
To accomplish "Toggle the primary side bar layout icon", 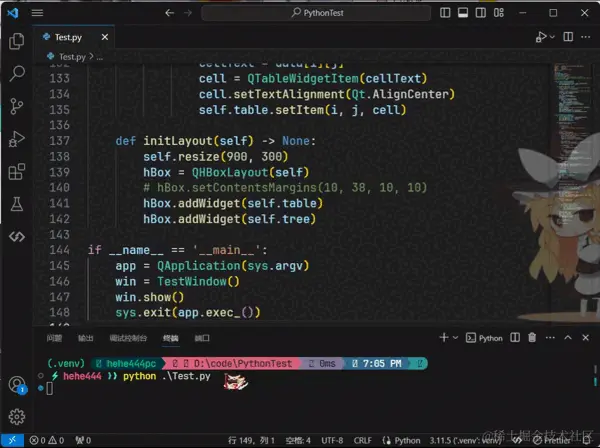I will coord(445,13).
